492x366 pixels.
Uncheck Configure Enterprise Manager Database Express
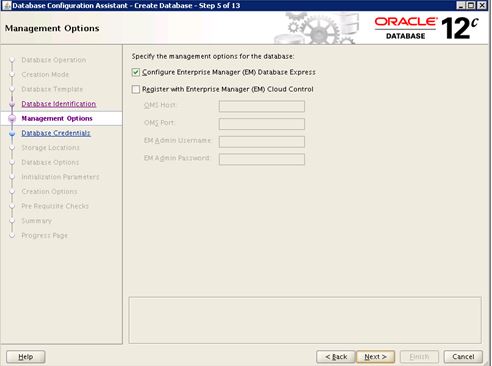point(136,72)
